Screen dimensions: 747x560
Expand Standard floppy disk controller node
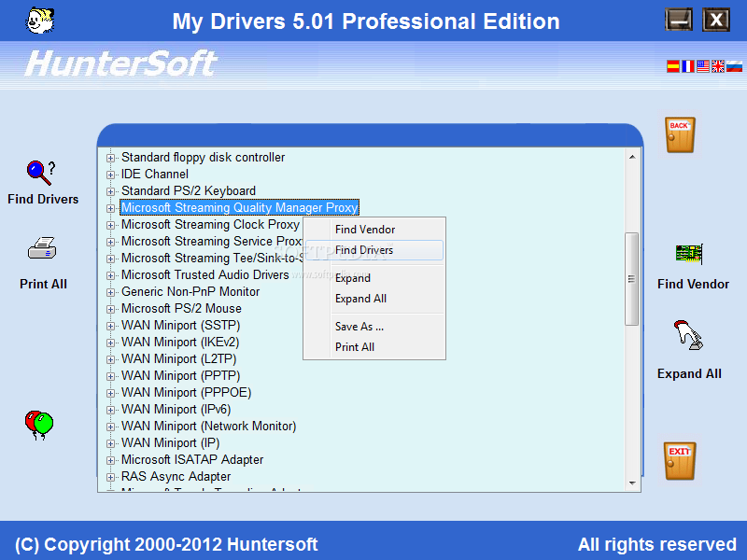coord(110,158)
